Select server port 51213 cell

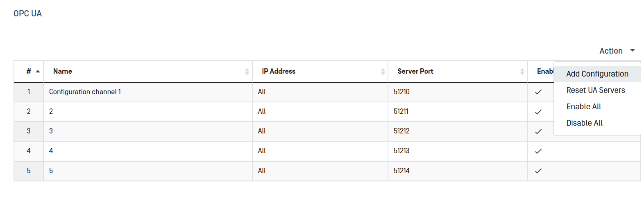pos(401,151)
